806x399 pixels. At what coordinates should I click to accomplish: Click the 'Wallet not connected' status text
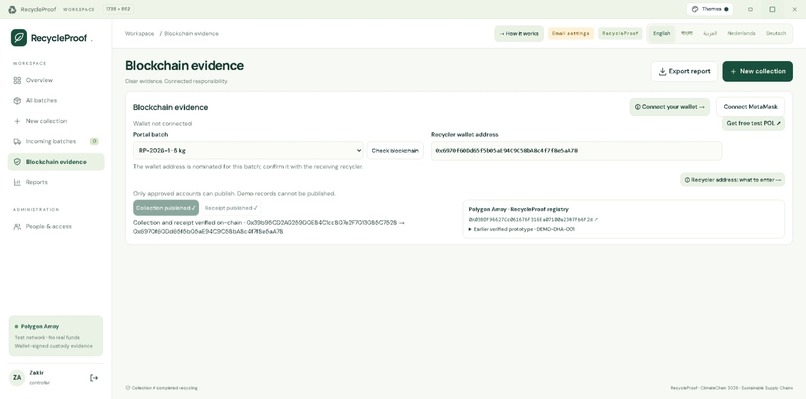162,124
